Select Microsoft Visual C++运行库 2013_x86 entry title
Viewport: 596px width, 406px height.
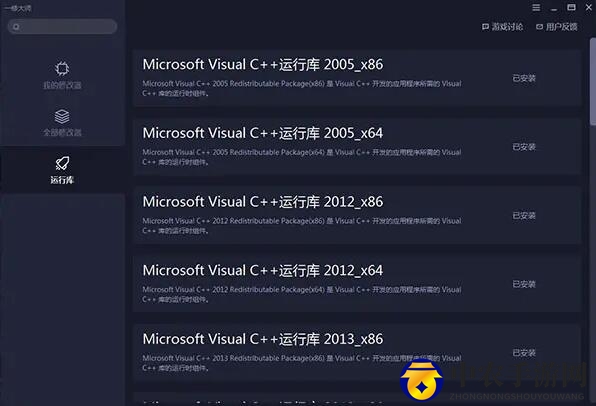point(263,339)
